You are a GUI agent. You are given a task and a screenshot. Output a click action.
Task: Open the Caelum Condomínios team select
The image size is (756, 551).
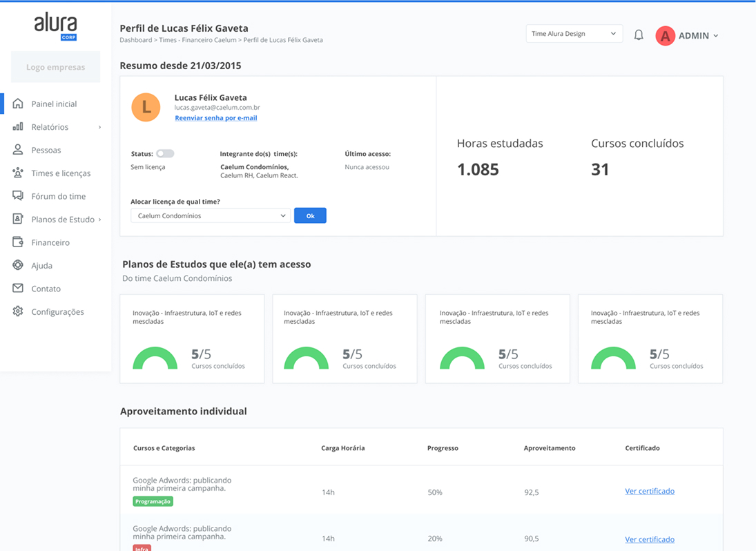coord(210,215)
